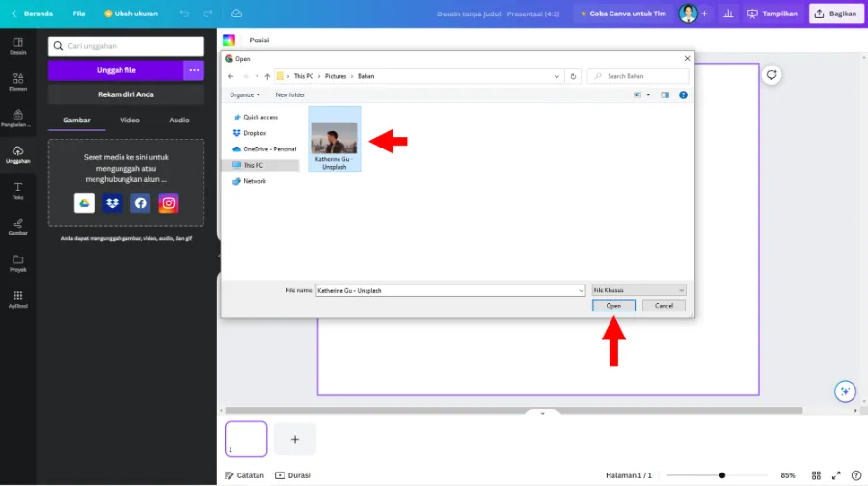Expand the File name history dropdown

click(x=581, y=290)
